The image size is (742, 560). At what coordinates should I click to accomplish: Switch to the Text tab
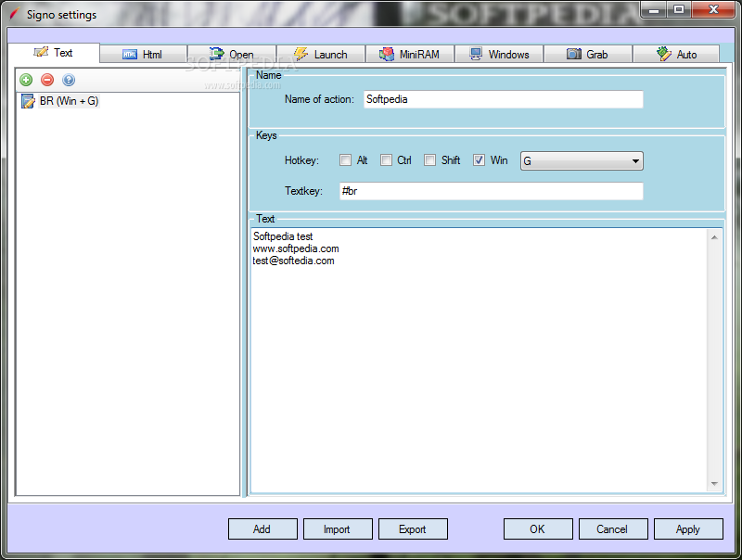(x=54, y=53)
